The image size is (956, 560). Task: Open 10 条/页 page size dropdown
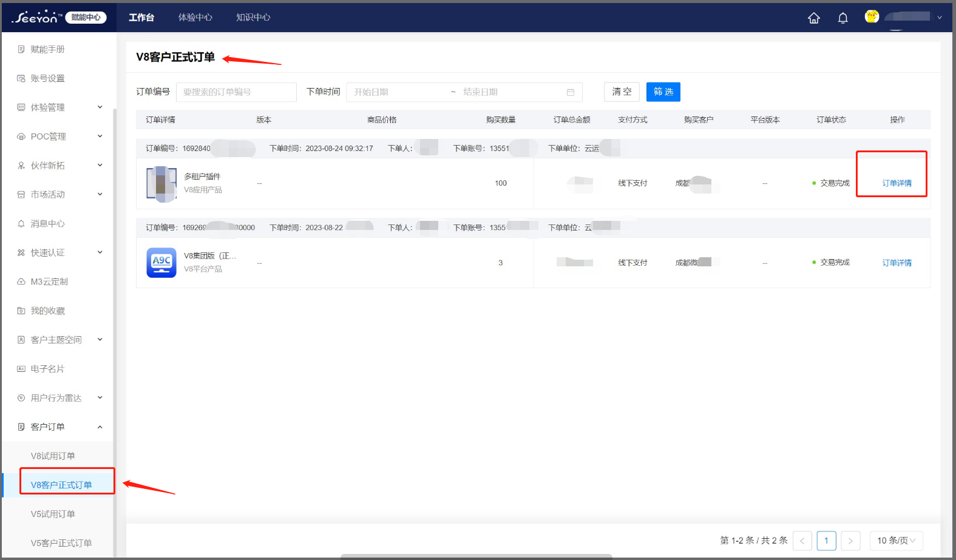click(897, 541)
